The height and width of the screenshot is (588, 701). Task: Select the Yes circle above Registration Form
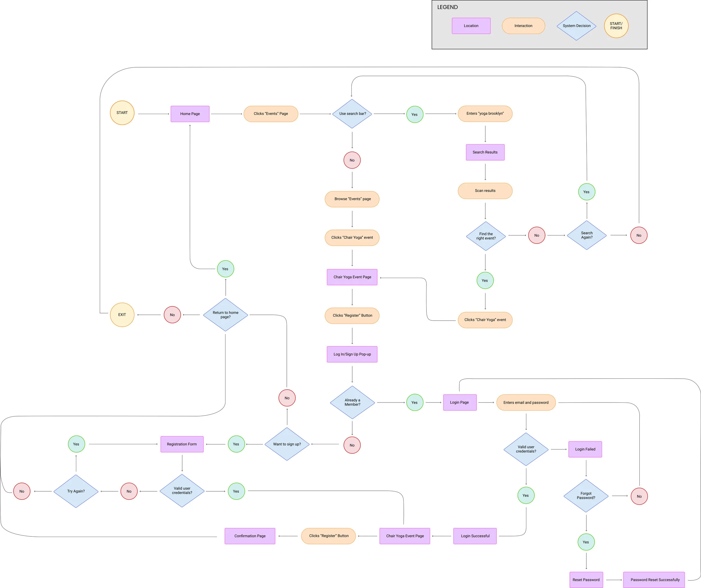(76, 444)
